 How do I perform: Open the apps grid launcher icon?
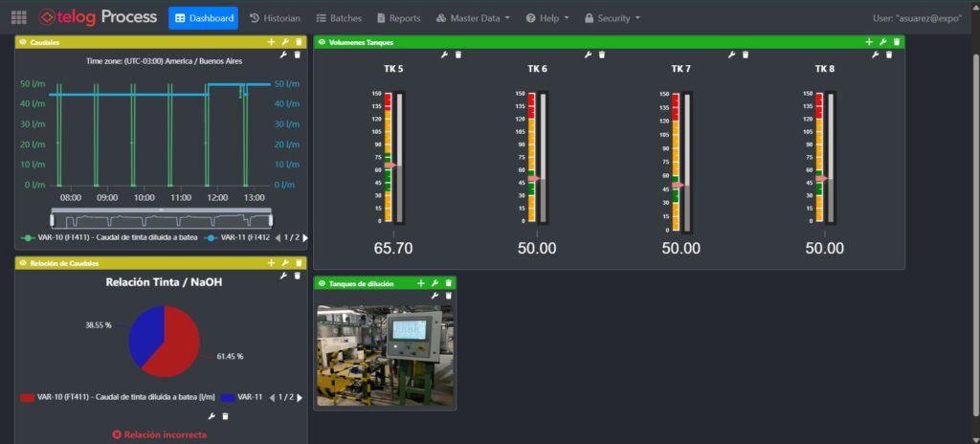pos(19,18)
